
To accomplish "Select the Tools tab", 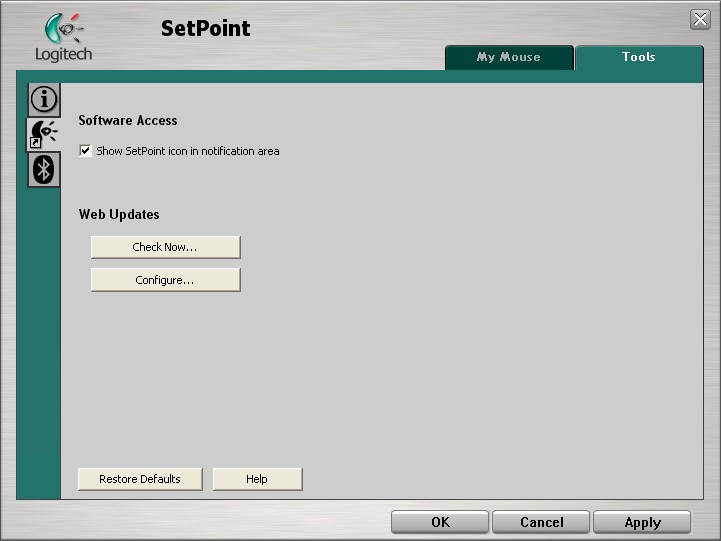I will pyautogui.click(x=639, y=57).
